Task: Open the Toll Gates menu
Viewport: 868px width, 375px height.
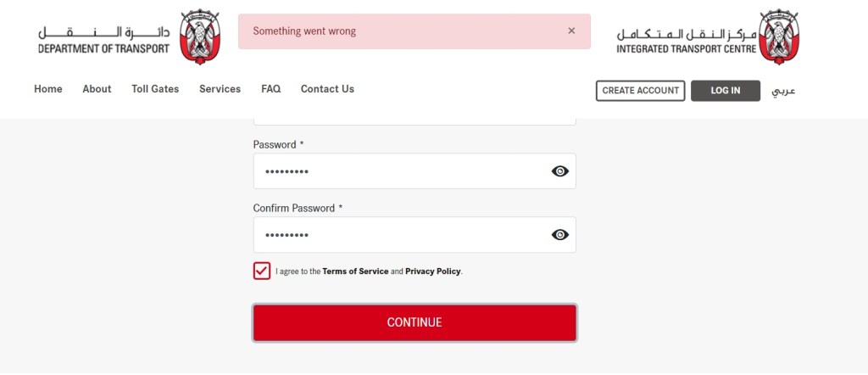Action: coord(155,89)
